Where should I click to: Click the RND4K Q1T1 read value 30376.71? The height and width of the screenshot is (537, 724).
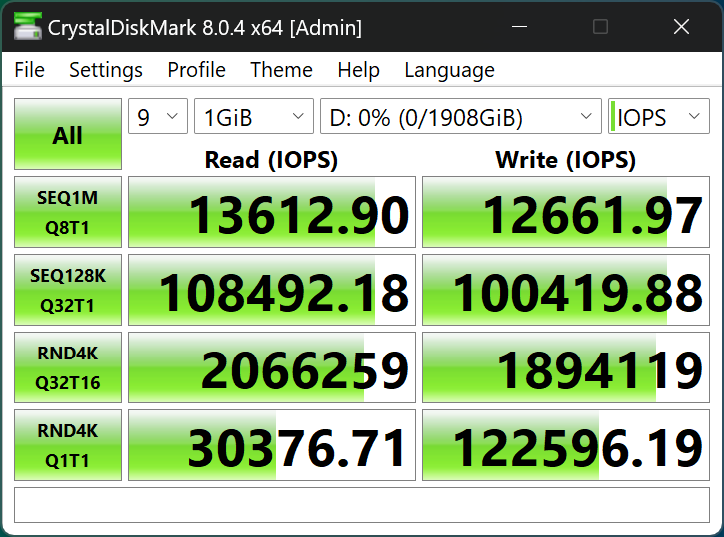coord(272,445)
